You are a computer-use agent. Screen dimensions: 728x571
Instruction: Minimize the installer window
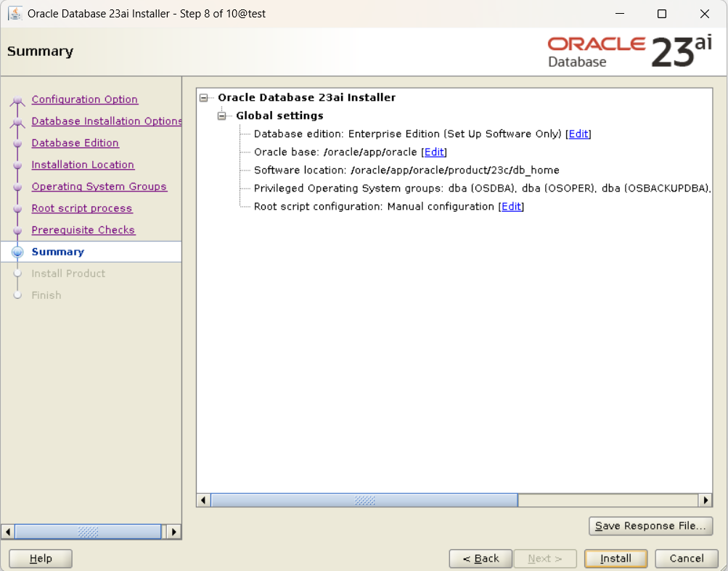[619, 14]
